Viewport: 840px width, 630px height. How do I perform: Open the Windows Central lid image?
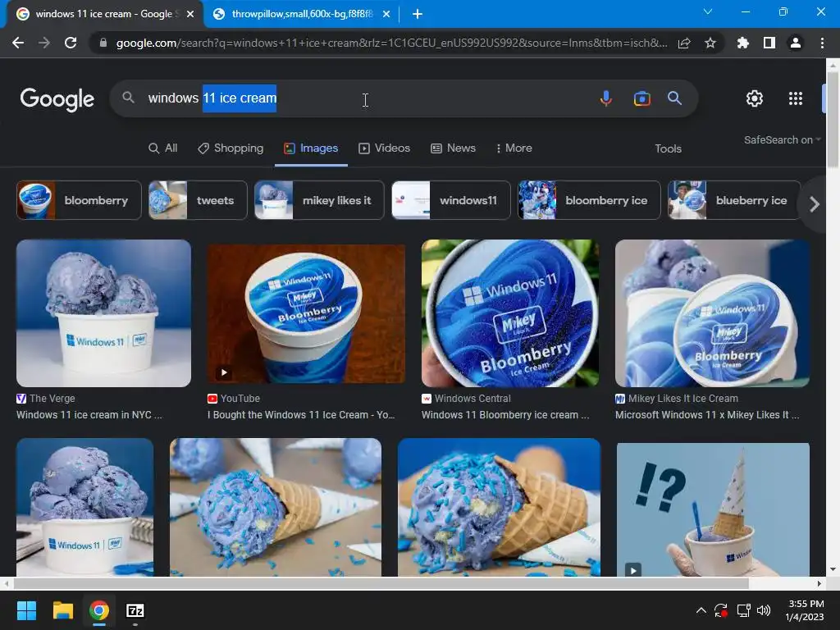click(x=510, y=313)
